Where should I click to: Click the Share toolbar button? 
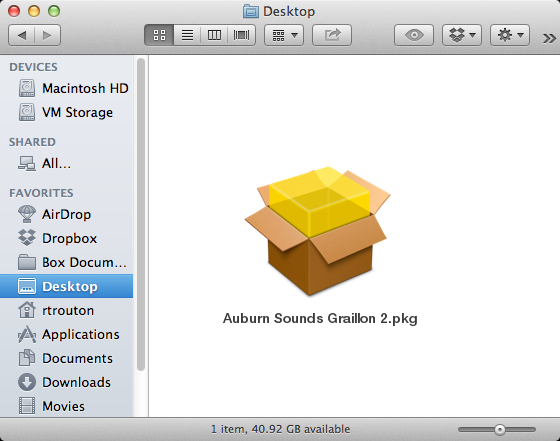(x=332, y=35)
